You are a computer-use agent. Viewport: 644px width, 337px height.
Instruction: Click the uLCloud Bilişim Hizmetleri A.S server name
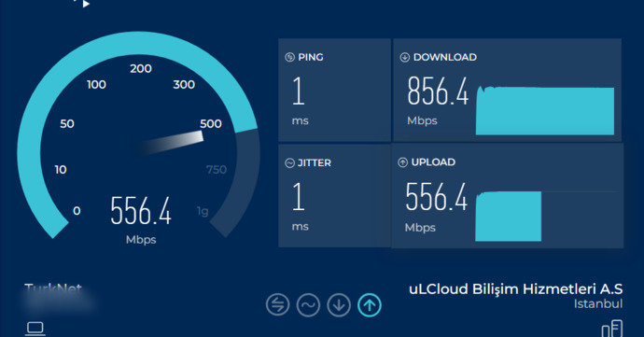click(x=516, y=288)
